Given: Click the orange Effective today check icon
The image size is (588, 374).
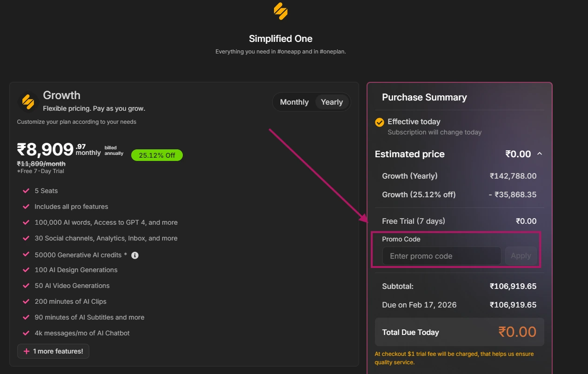Looking at the screenshot, I should pyautogui.click(x=379, y=122).
